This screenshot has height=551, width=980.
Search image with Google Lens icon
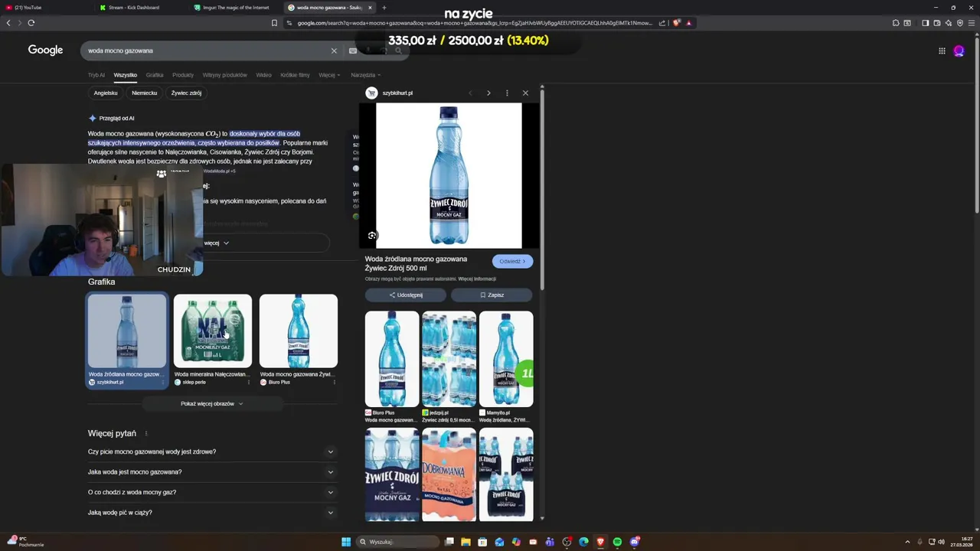tap(372, 236)
